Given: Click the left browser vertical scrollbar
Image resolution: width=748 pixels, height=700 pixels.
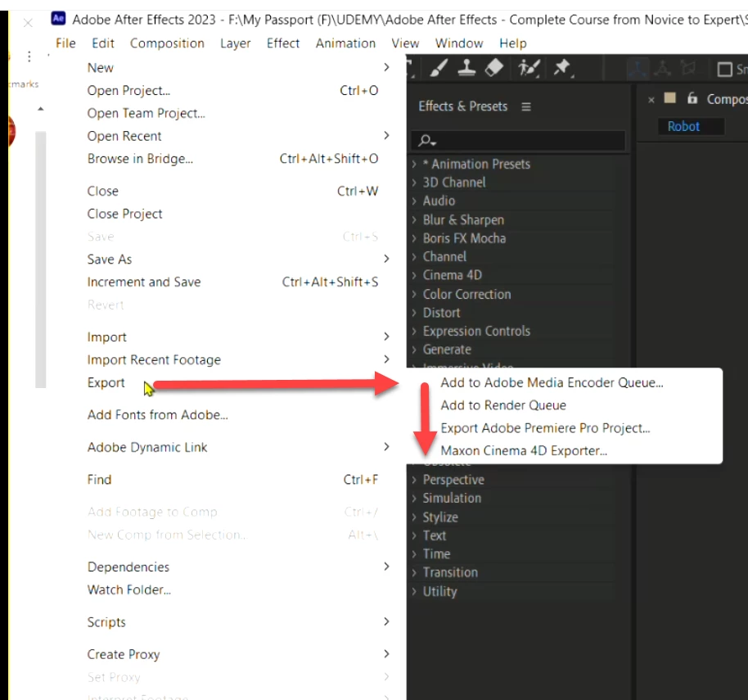Looking at the screenshot, I should tap(41, 259).
